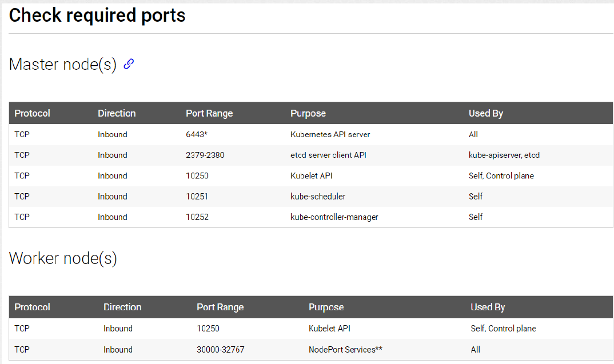The width and height of the screenshot is (614, 364).
Task: Click the Master node(s) heading
Action: coord(63,64)
